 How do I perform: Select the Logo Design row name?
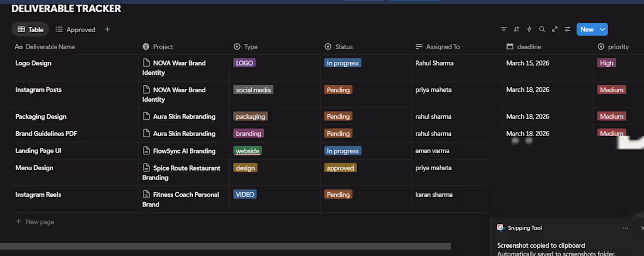click(33, 63)
